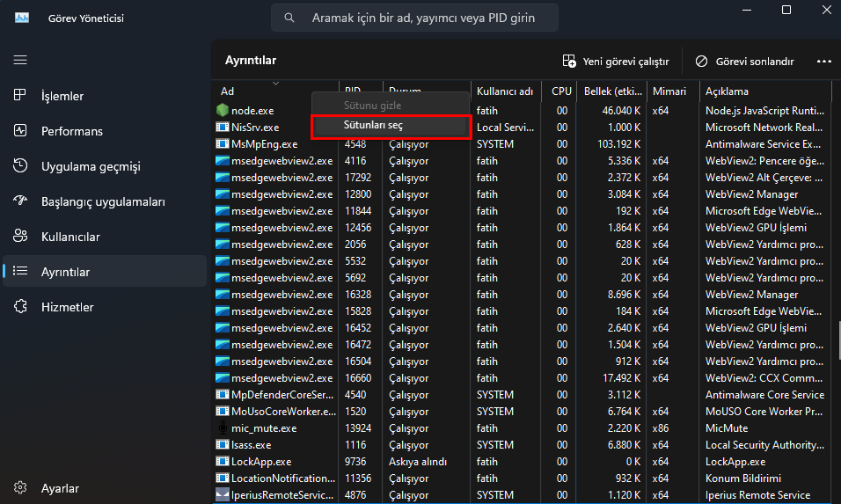Click the 103.192 K memory value

619,143
